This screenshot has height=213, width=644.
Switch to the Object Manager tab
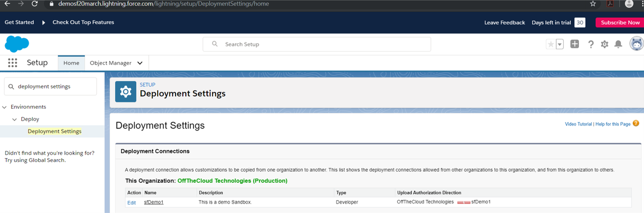[111, 63]
